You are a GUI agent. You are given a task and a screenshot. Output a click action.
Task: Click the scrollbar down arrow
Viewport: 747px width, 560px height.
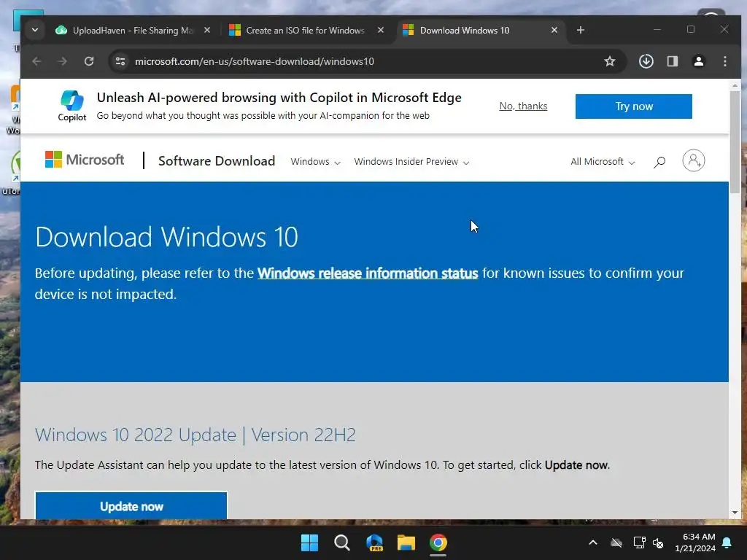pyautogui.click(x=735, y=513)
